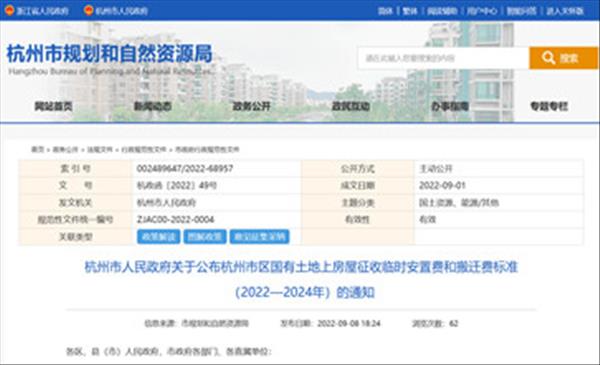Click the blue 图解政策 button

coord(205,237)
